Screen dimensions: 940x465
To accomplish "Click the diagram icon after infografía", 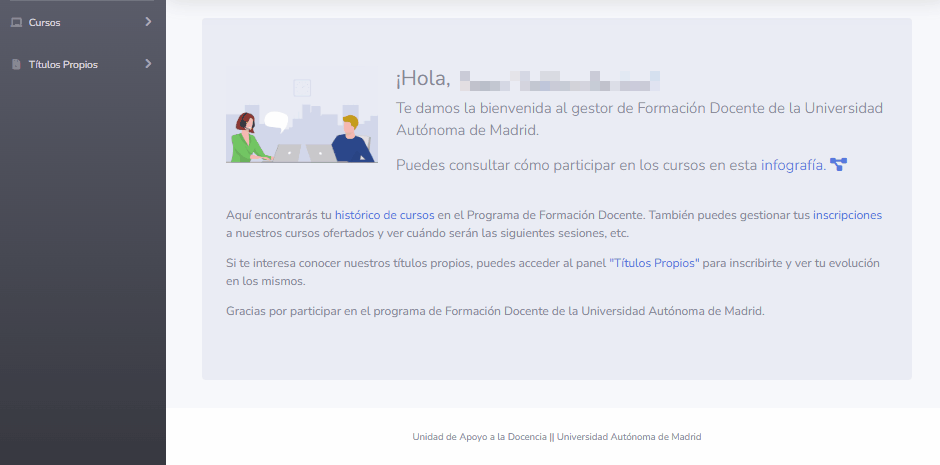I will 838,165.
